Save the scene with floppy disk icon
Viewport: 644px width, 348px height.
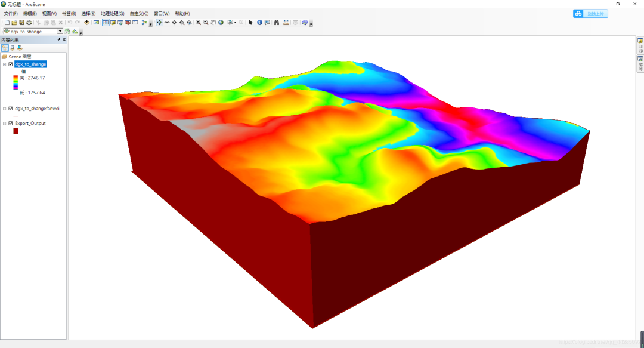(x=22, y=23)
